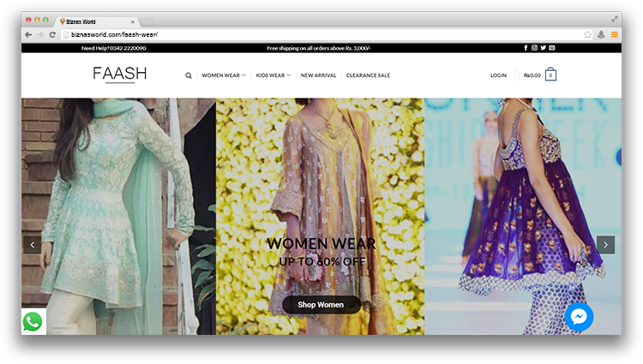Click the FAASH logo
This screenshot has height=364, width=643.
(120, 75)
